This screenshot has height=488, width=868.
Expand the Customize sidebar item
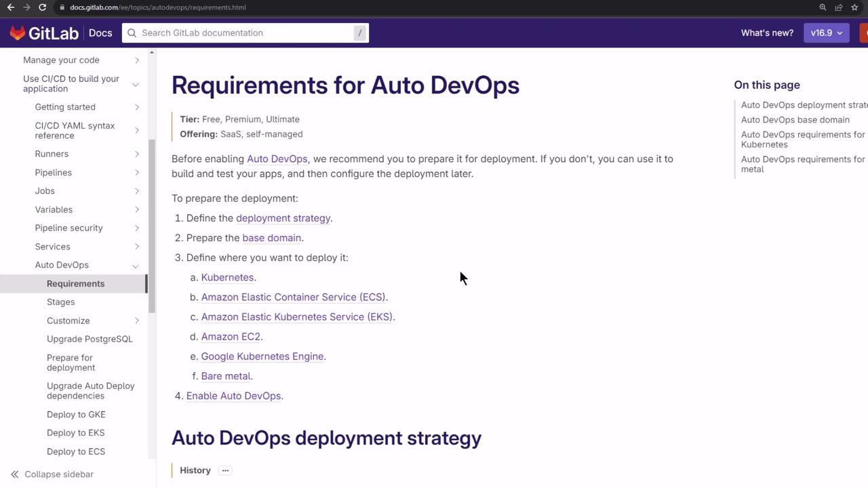point(136,321)
